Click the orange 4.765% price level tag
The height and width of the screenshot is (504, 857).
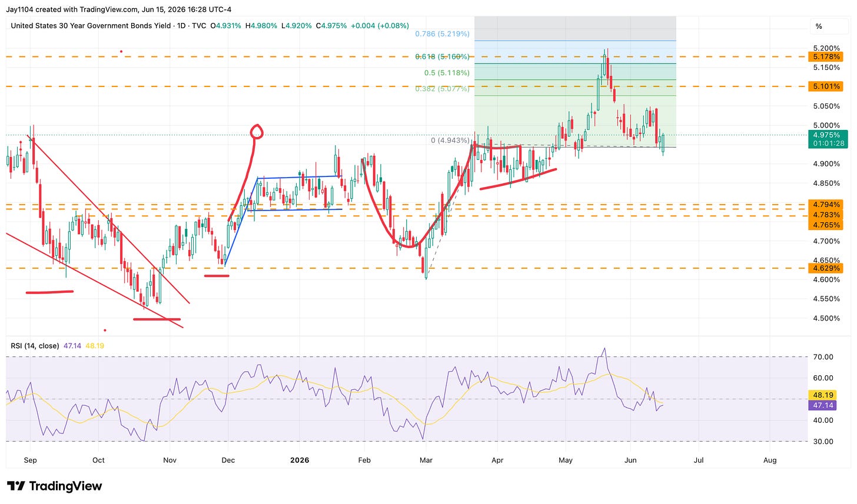827,225
